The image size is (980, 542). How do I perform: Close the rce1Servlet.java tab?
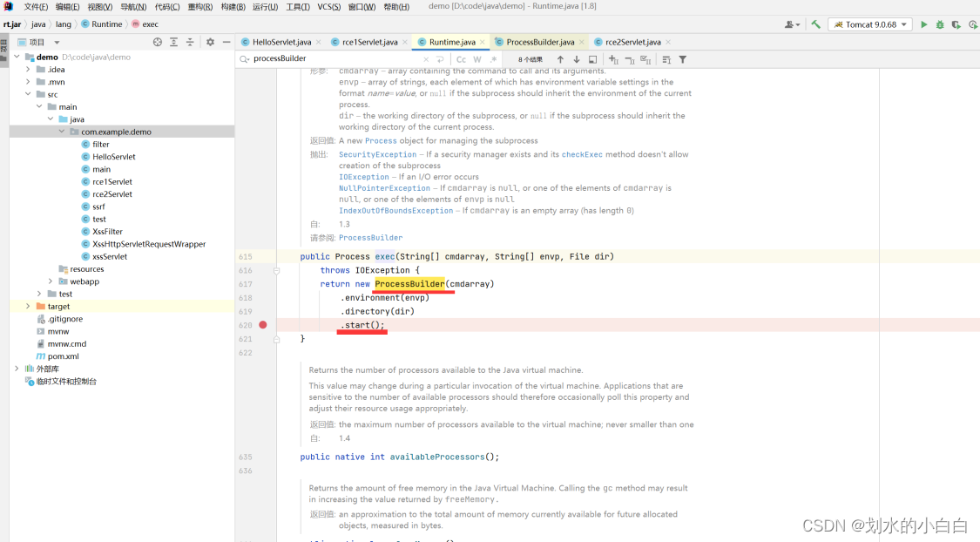pos(405,42)
